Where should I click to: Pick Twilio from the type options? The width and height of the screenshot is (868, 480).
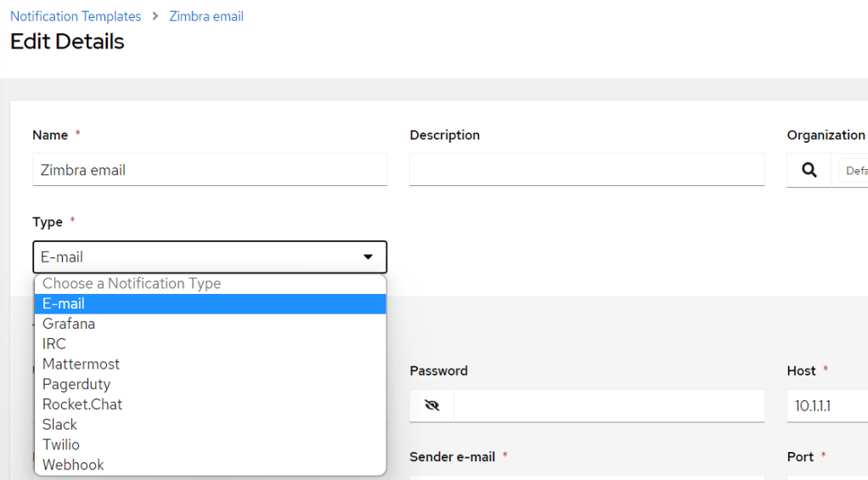click(61, 444)
